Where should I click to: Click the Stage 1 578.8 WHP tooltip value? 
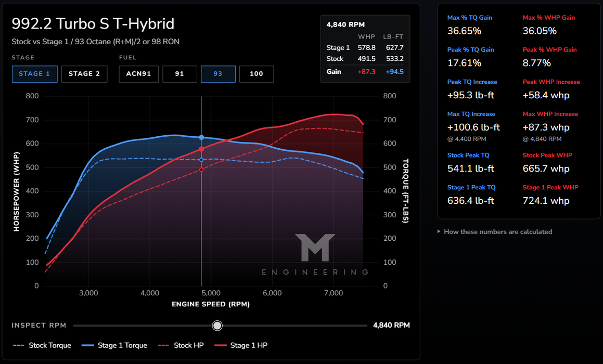tap(366, 48)
